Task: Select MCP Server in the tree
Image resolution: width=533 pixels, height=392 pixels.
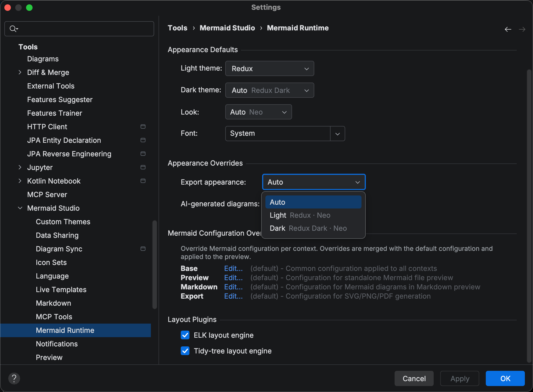Action: [x=47, y=194]
